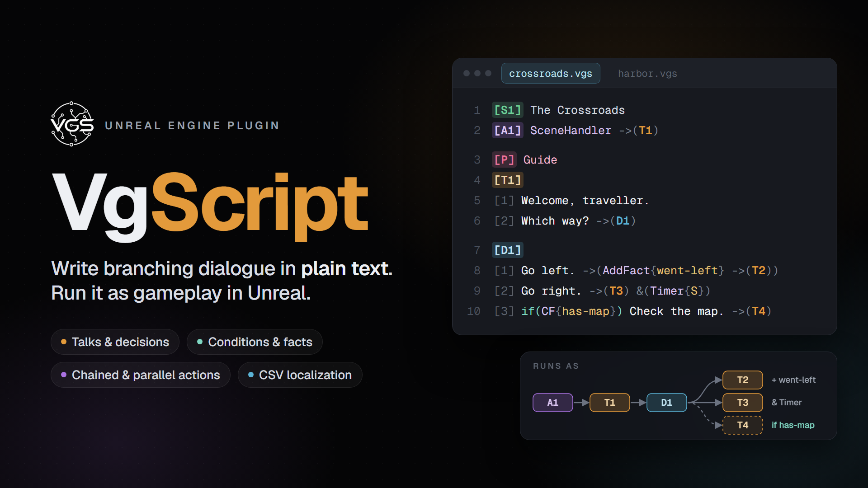
Task: Click the [T1] tag on line 4
Action: pos(508,180)
